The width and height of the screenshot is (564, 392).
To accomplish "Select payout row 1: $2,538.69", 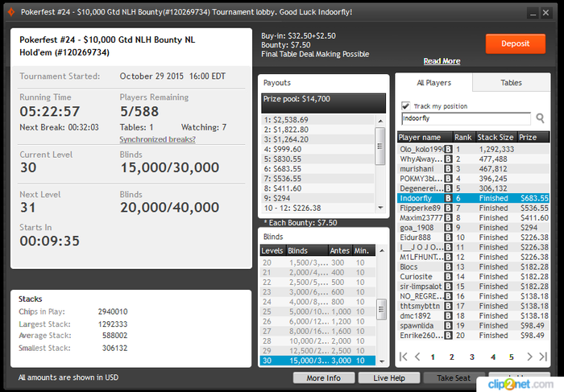I will point(317,120).
